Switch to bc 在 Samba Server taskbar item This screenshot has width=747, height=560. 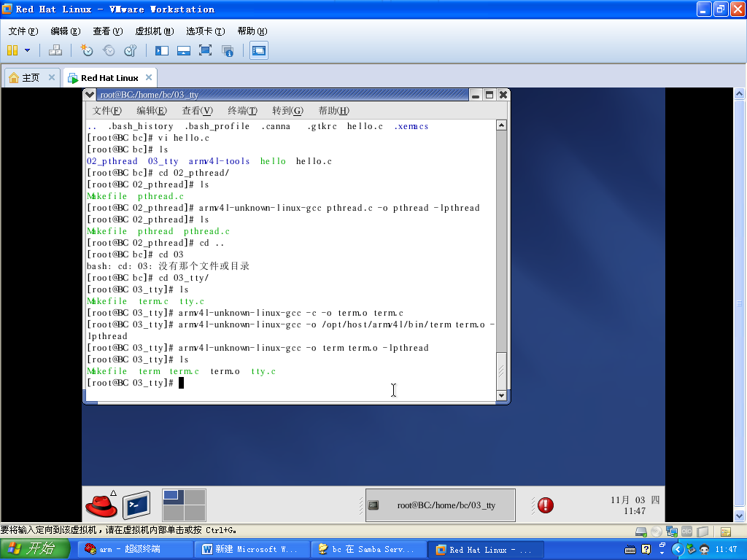(368, 550)
